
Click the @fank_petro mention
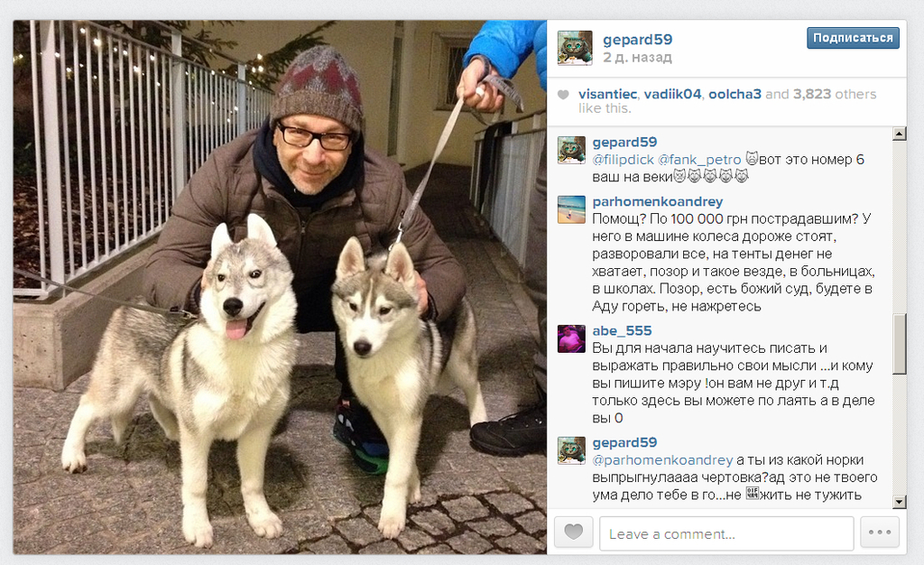699,160
